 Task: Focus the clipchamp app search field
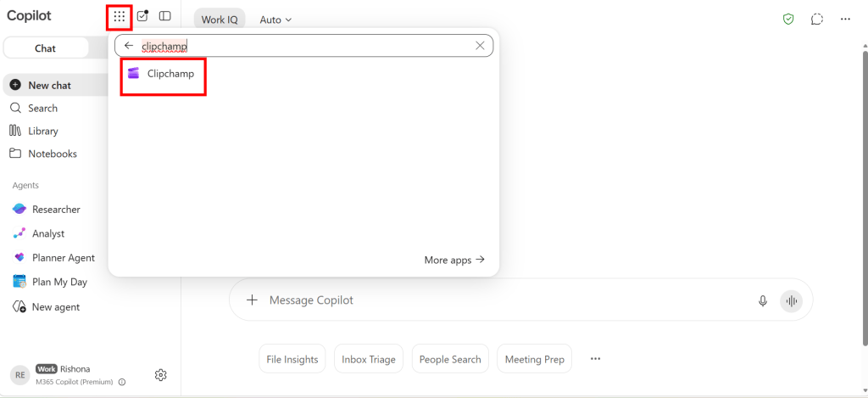303,46
